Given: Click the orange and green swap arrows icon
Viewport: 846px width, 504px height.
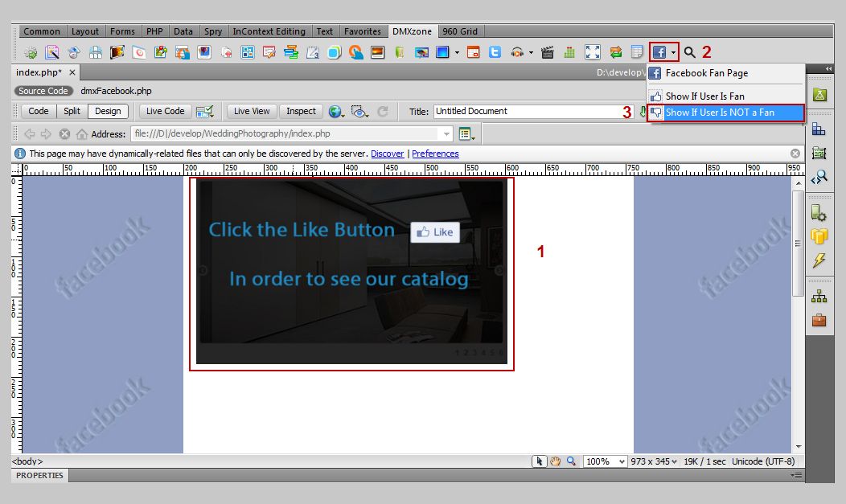Looking at the screenshot, I should 616,52.
